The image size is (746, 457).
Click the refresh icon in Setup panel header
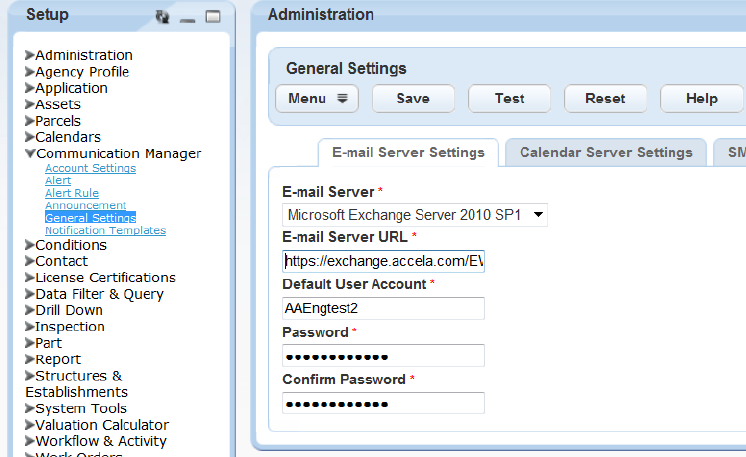click(164, 16)
